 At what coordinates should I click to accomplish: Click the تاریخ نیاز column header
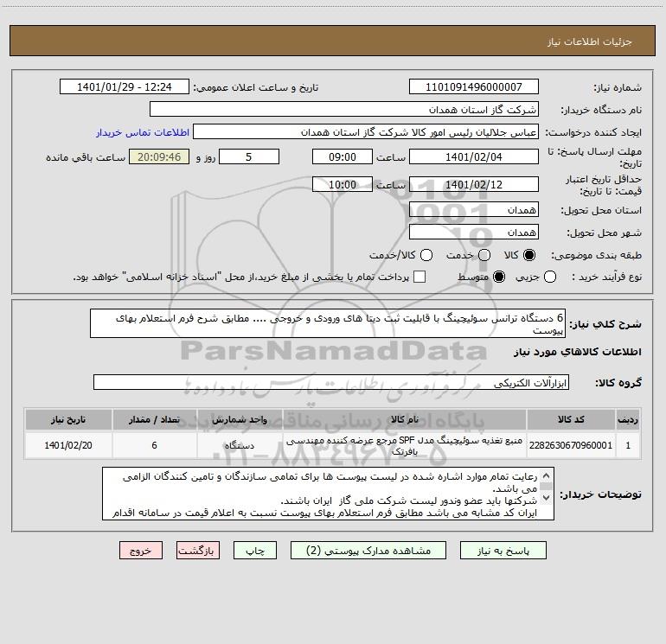click(x=68, y=420)
